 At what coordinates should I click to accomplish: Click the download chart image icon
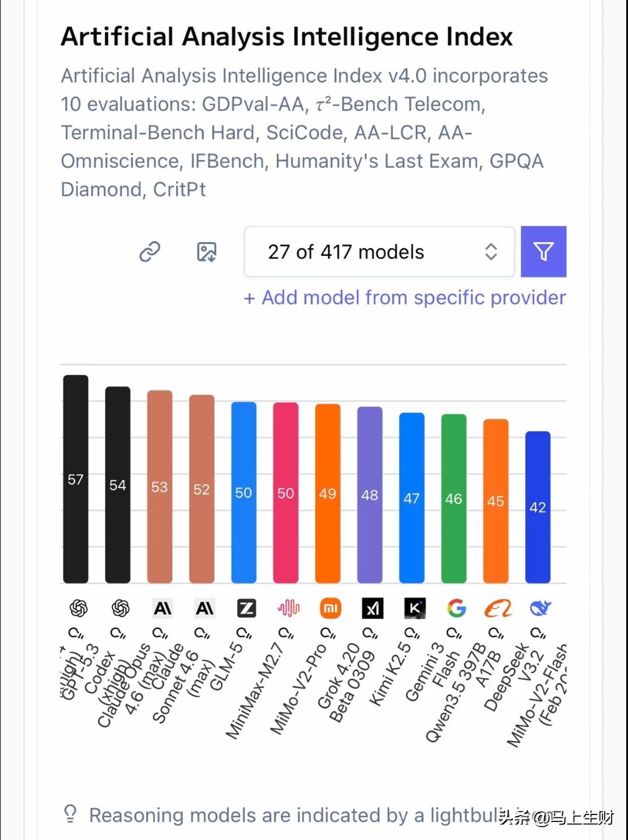click(207, 252)
